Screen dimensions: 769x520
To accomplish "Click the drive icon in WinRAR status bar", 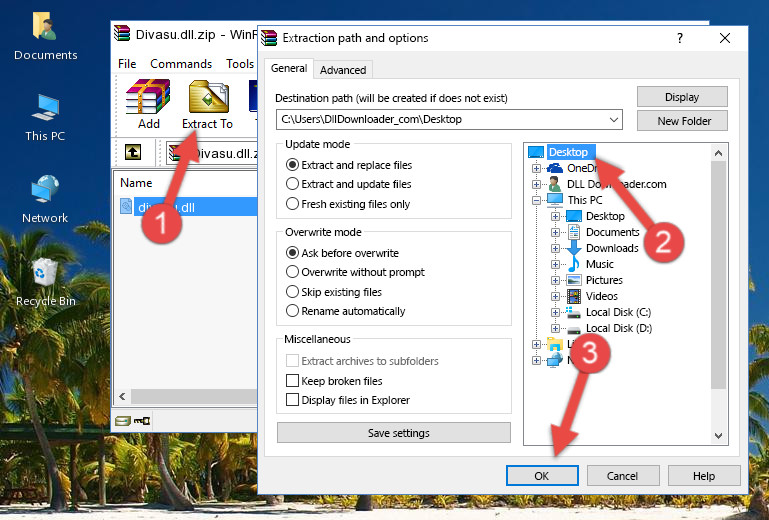I will [x=123, y=420].
